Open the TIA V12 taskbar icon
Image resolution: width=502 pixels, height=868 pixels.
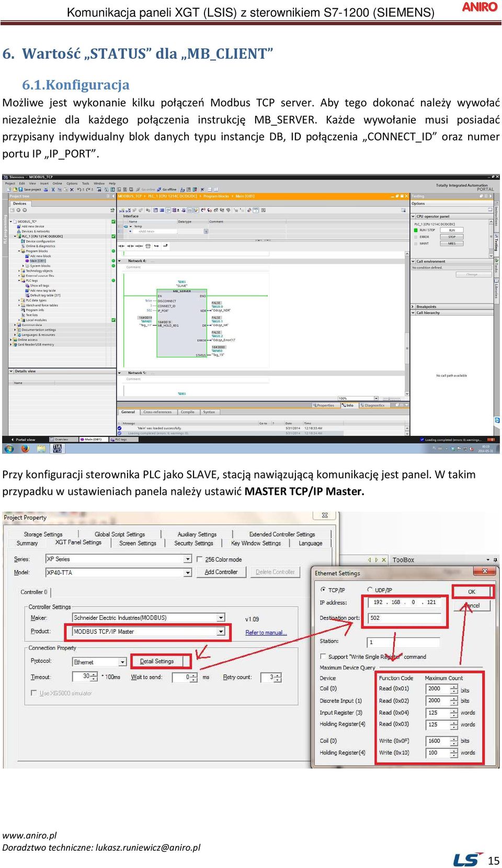click(58, 448)
